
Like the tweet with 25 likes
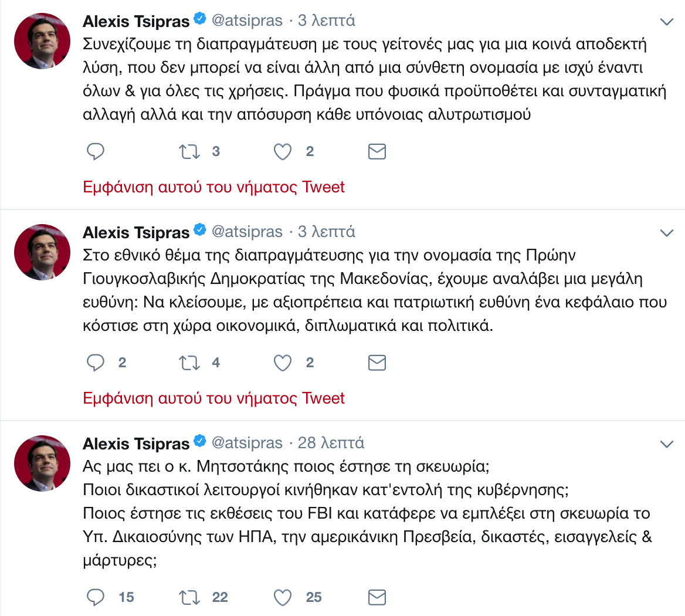[283, 598]
